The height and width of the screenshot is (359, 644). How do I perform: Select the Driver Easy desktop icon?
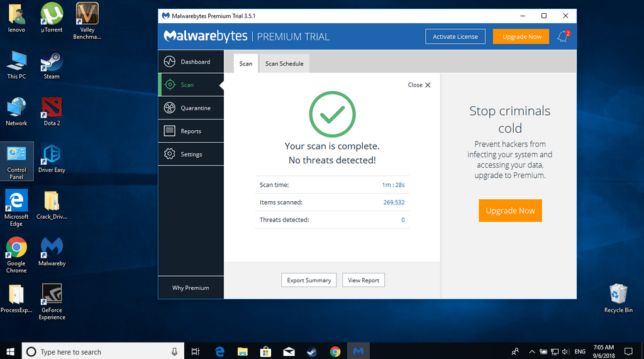pyautogui.click(x=52, y=158)
